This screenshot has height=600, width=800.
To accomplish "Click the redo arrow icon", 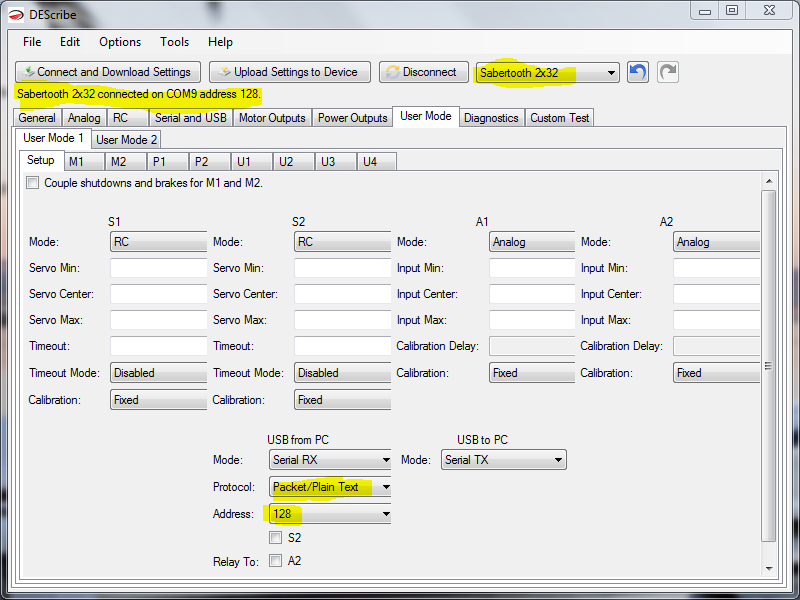I will pyautogui.click(x=668, y=72).
